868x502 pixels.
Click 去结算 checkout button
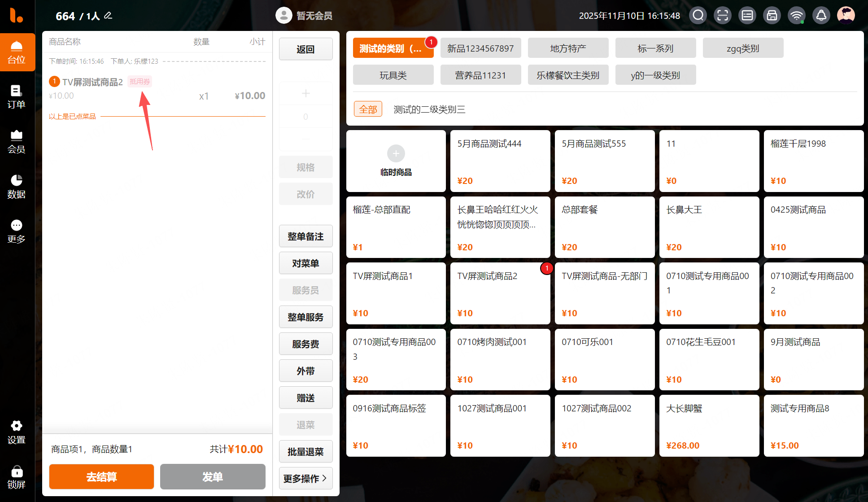(x=101, y=477)
